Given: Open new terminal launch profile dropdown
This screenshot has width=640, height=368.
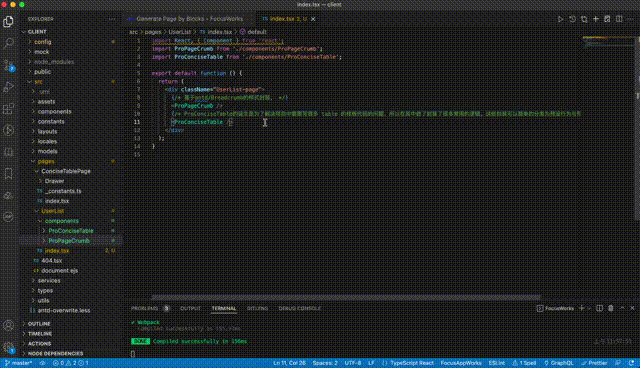Looking at the screenshot, I should click(x=589, y=308).
